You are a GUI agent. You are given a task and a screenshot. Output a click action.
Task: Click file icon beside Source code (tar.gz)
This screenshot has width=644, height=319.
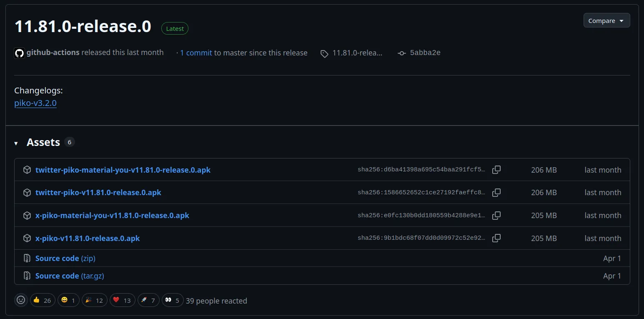click(x=27, y=276)
